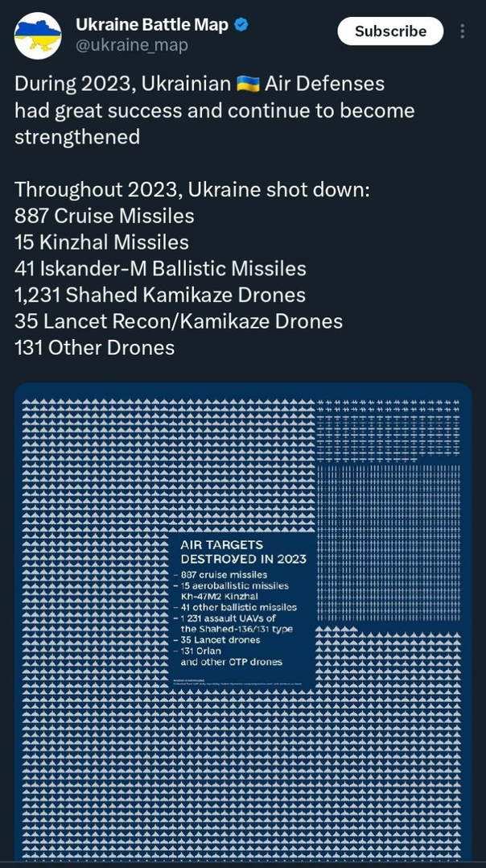Select the '887 Cruise Missiles' text line
The image size is (486, 868).
pyautogui.click(x=105, y=216)
